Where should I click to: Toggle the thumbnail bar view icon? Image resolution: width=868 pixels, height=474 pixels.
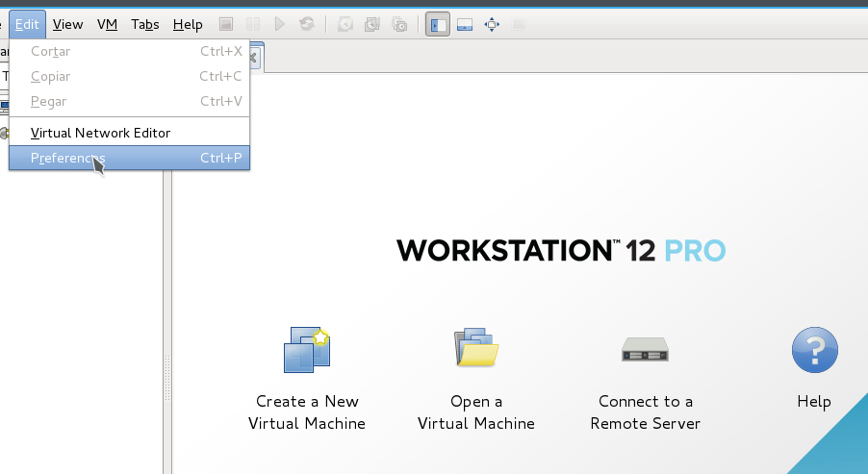tap(465, 24)
